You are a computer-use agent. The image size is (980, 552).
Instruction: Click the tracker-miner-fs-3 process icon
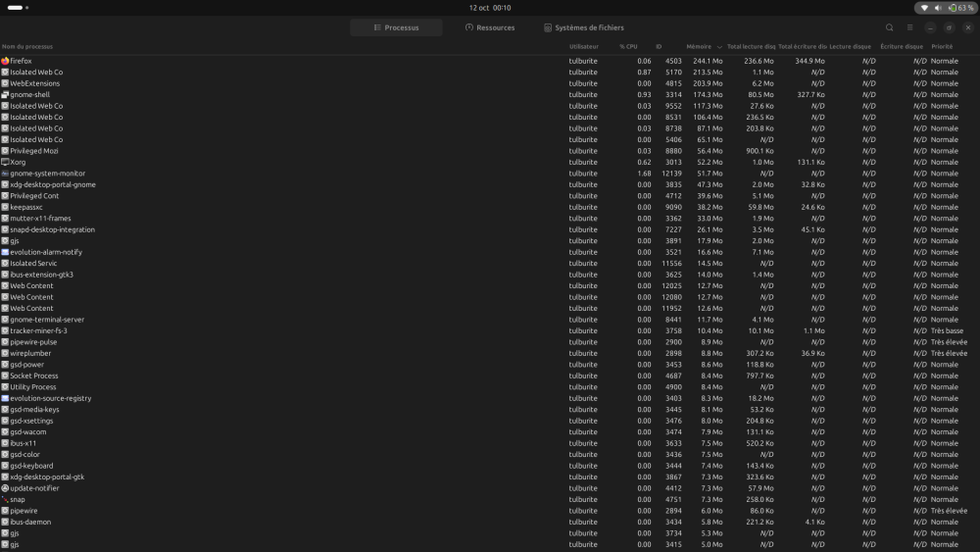[x=5, y=330]
